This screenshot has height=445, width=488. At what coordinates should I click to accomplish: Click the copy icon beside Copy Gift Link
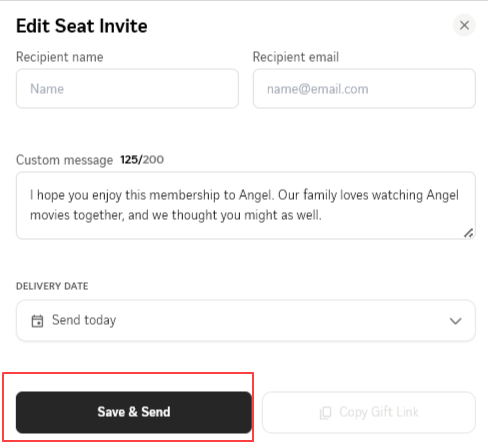pos(325,413)
